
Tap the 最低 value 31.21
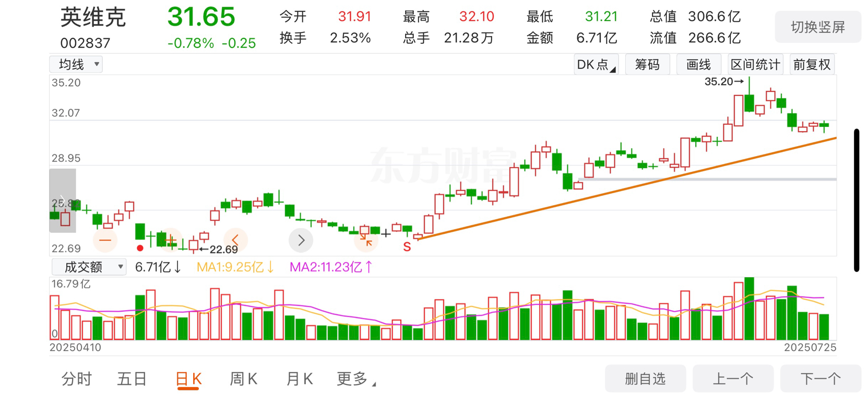601,17
